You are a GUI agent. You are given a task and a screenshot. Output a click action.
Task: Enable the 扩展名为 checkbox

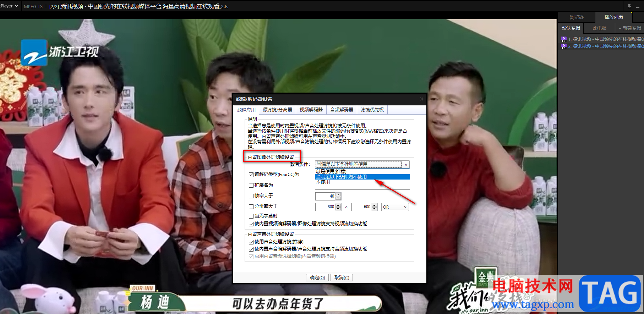[251, 185]
